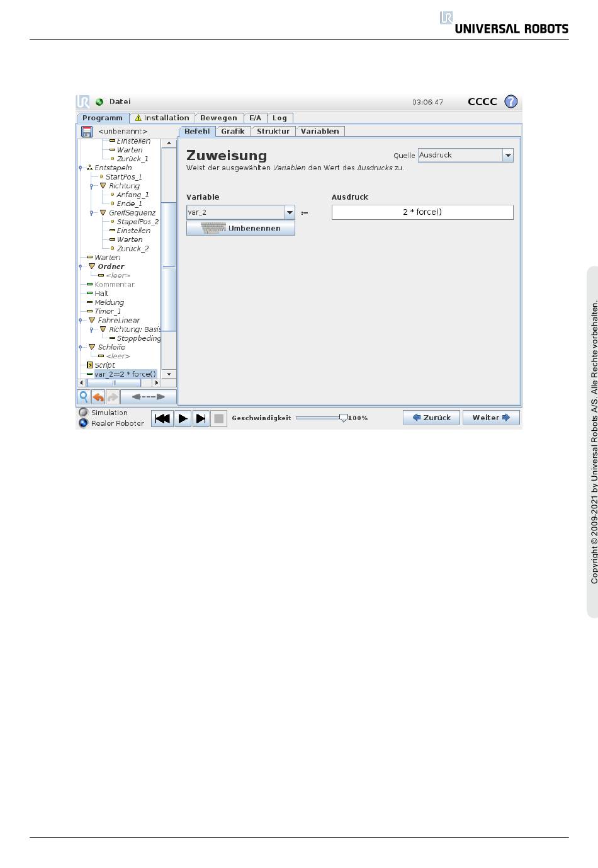
Task: Select the Timer_1 node
Action: (107, 311)
